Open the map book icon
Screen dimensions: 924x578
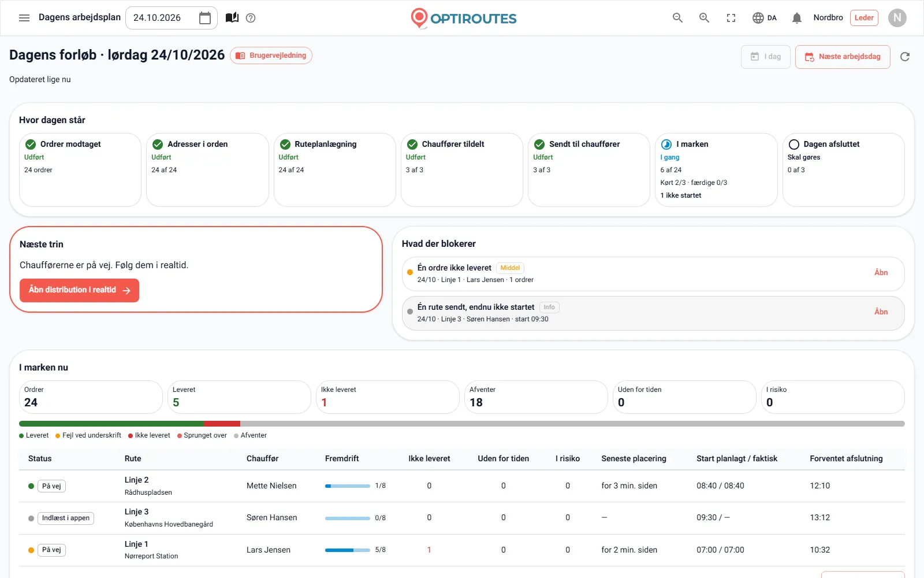click(x=232, y=18)
